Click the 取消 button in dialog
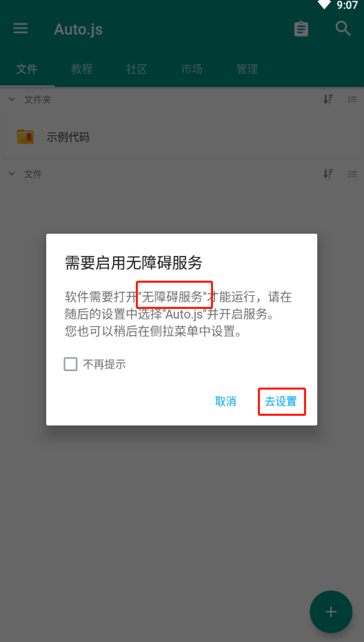The image size is (364, 642). pos(225,401)
